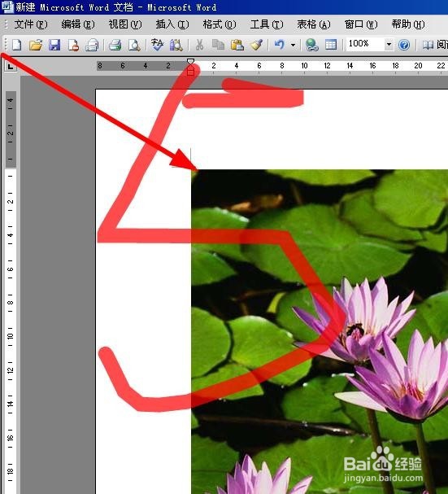The image size is (448, 494).
Task: Click the E-mail/fax icon
Action: point(92,45)
